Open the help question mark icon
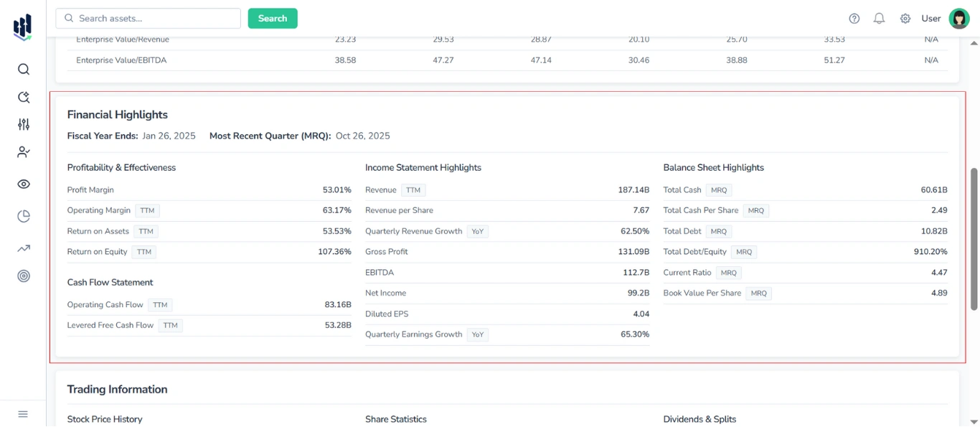The width and height of the screenshot is (980, 427). click(854, 18)
